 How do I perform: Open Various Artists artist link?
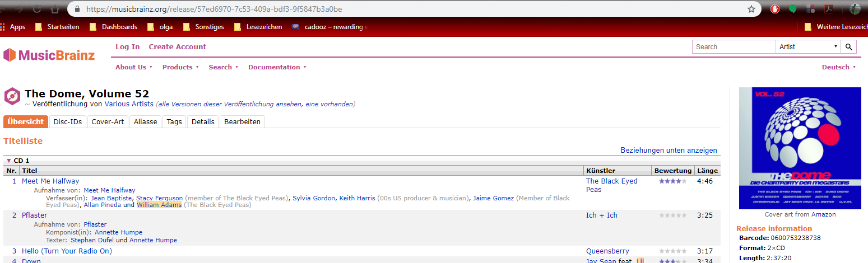[x=129, y=104]
